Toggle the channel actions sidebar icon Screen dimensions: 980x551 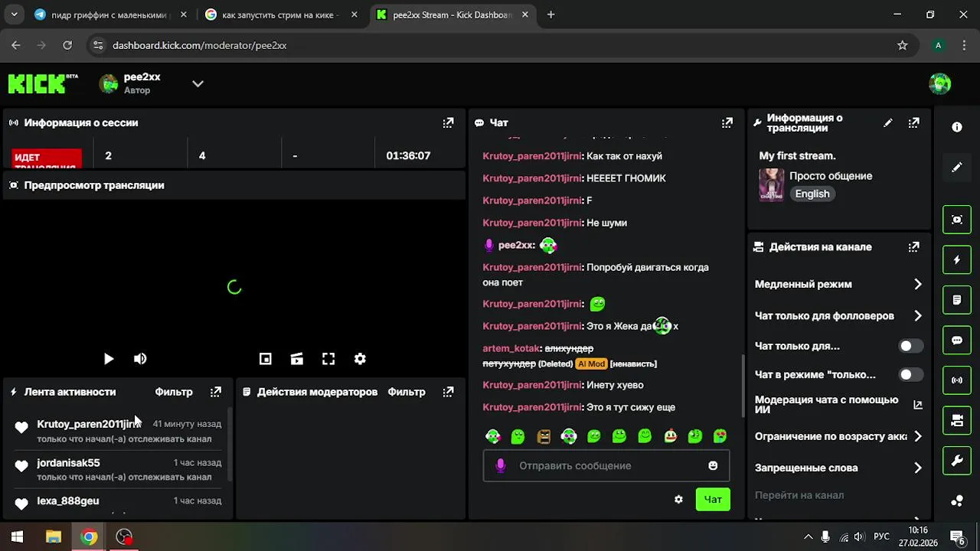[957, 419]
